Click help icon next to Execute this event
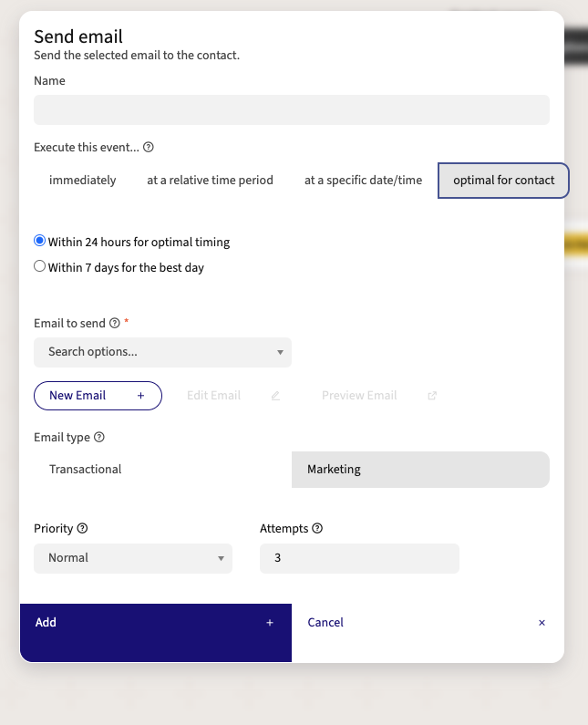The height and width of the screenshot is (725, 588). click(x=149, y=147)
